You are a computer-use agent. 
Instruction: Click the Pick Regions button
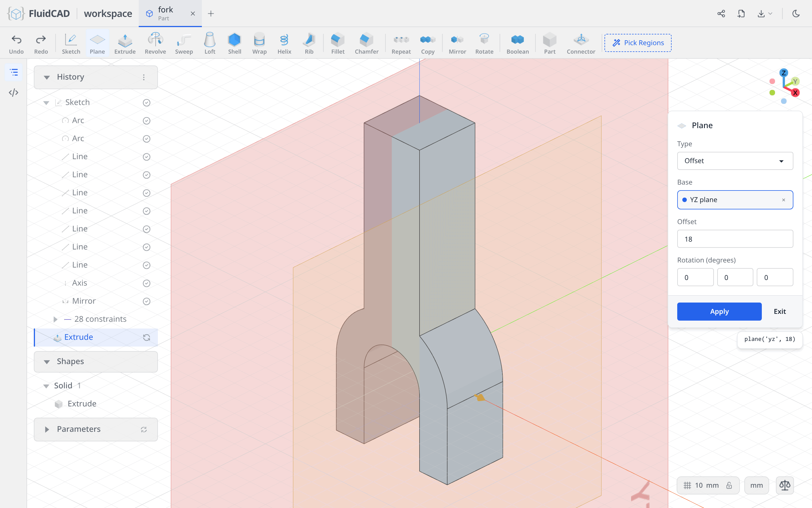point(638,43)
